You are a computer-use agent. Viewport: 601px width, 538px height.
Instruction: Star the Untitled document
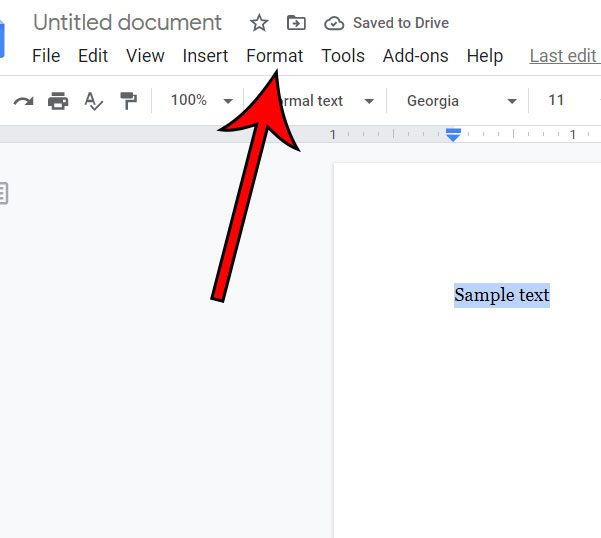click(x=259, y=23)
